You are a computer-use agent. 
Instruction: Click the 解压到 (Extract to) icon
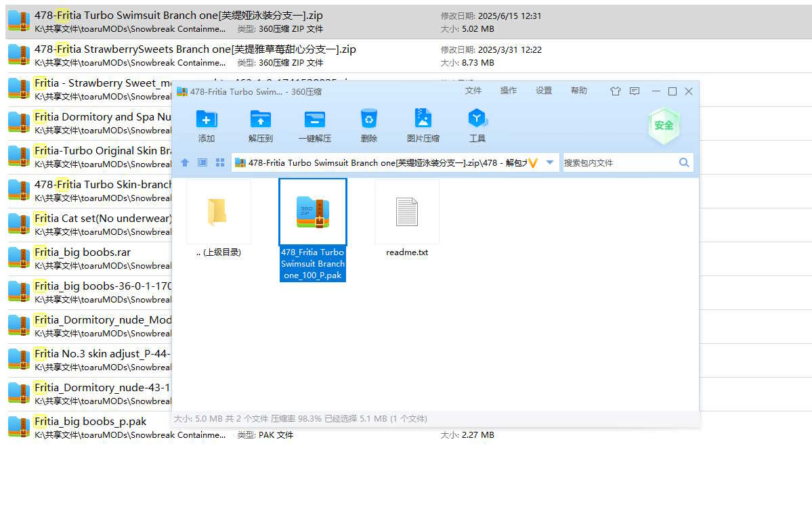tap(261, 120)
